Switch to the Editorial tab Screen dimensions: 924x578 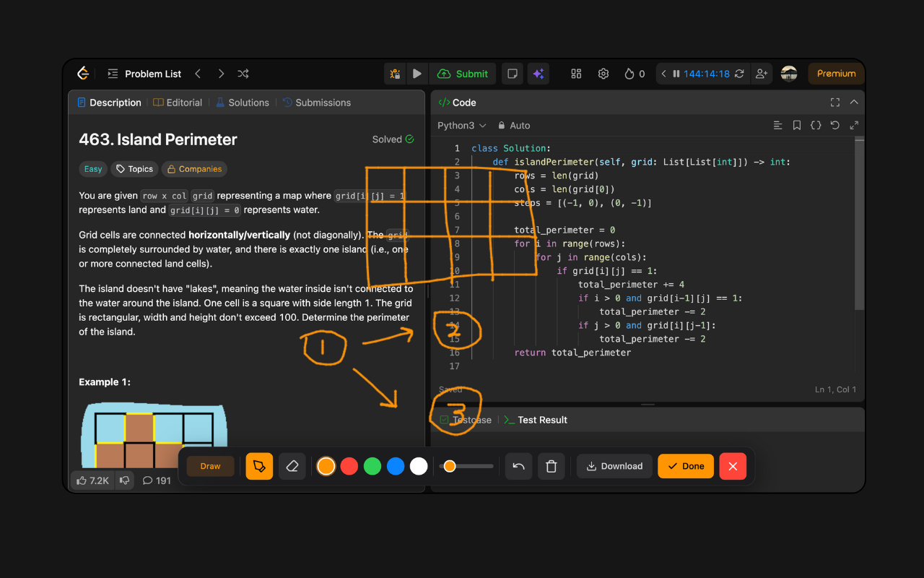point(178,102)
